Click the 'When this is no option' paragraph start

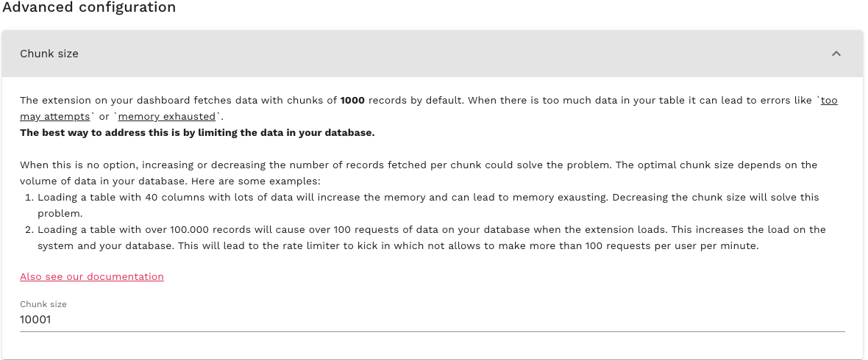[74, 165]
